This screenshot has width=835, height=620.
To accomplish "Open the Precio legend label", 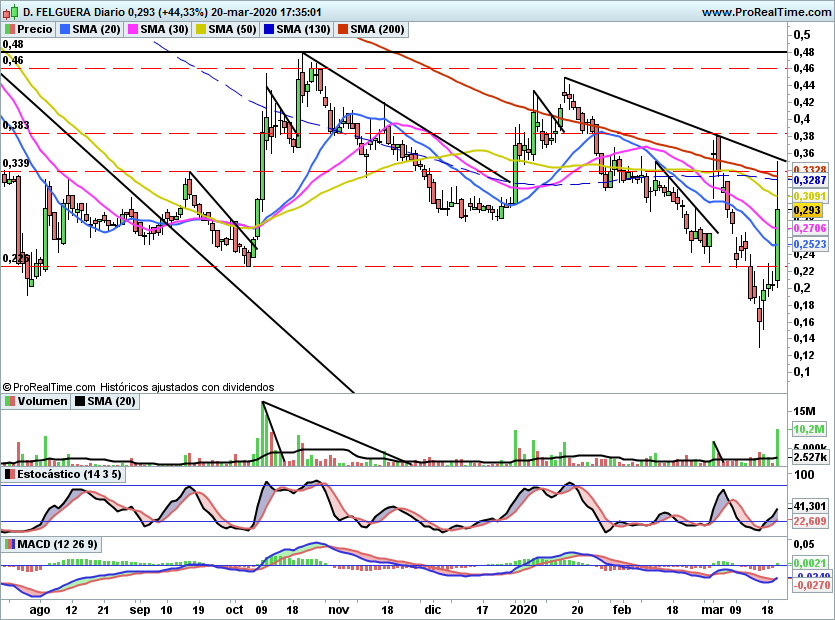I will [x=35, y=29].
